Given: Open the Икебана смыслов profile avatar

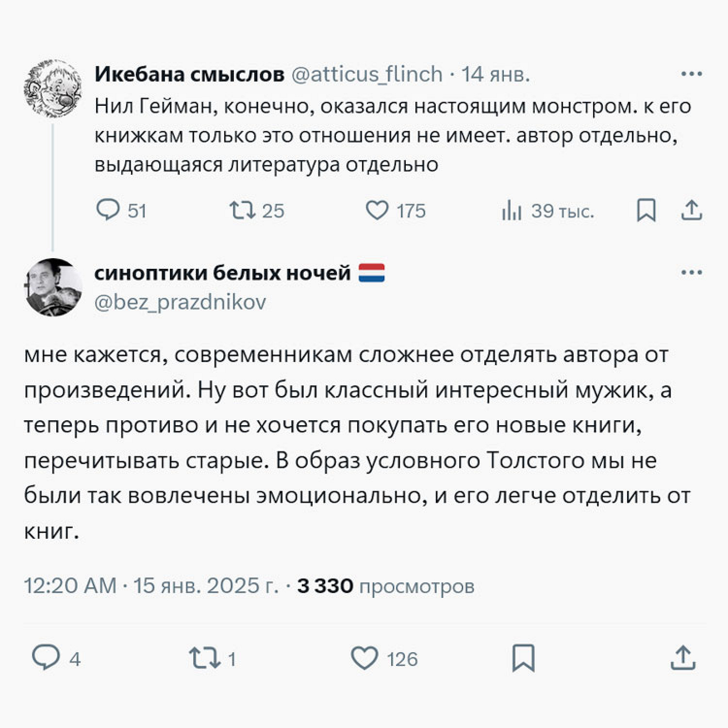Looking at the screenshot, I should click(53, 89).
